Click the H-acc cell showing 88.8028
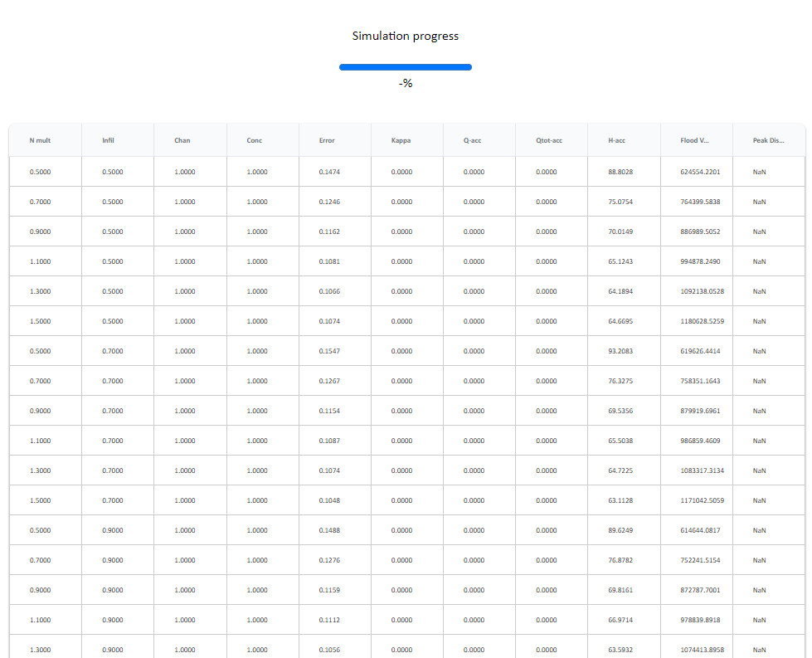Image resolution: width=812 pixels, height=658 pixels. coord(620,172)
